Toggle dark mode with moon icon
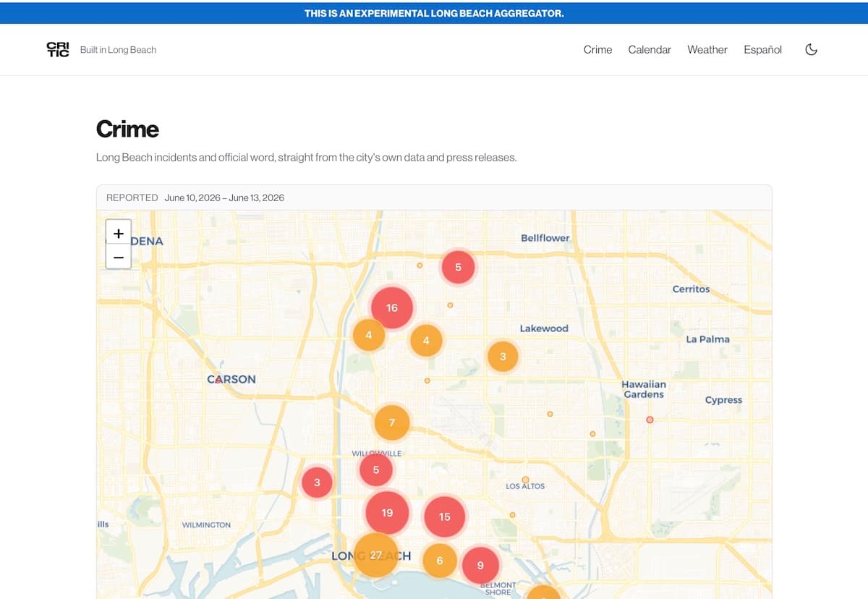Screen dimensions: 868x599 point(812,49)
